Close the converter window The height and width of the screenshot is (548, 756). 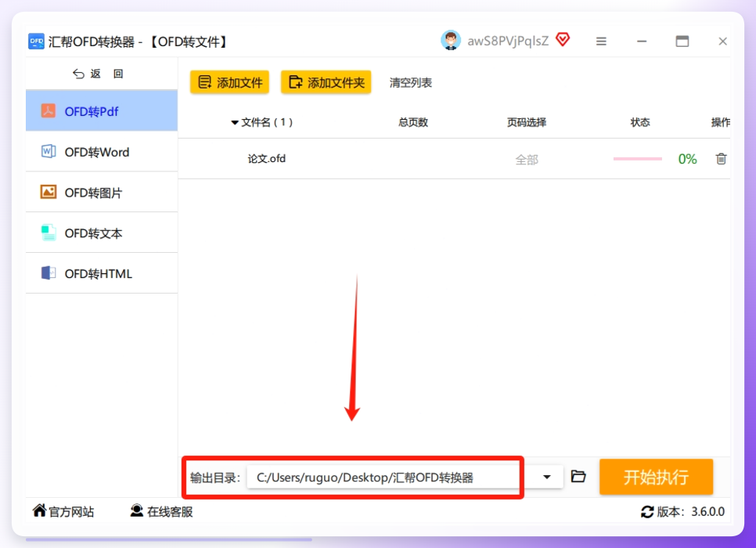pyautogui.click(x=722, y=41)
